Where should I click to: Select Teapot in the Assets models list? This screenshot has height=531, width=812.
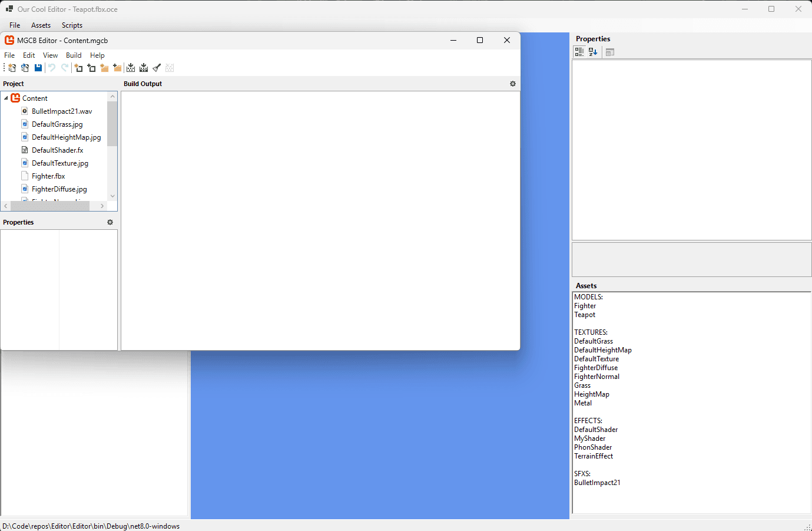(585, 315)
